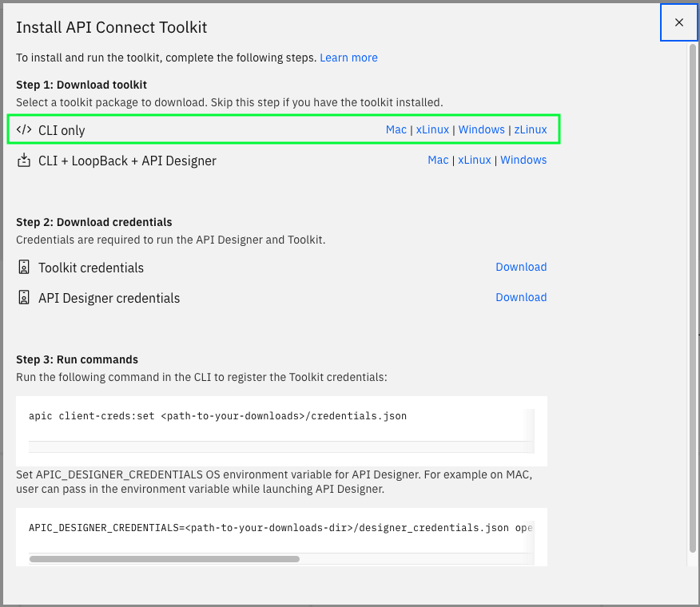Click the CLI only code icon

coord(23,129)
